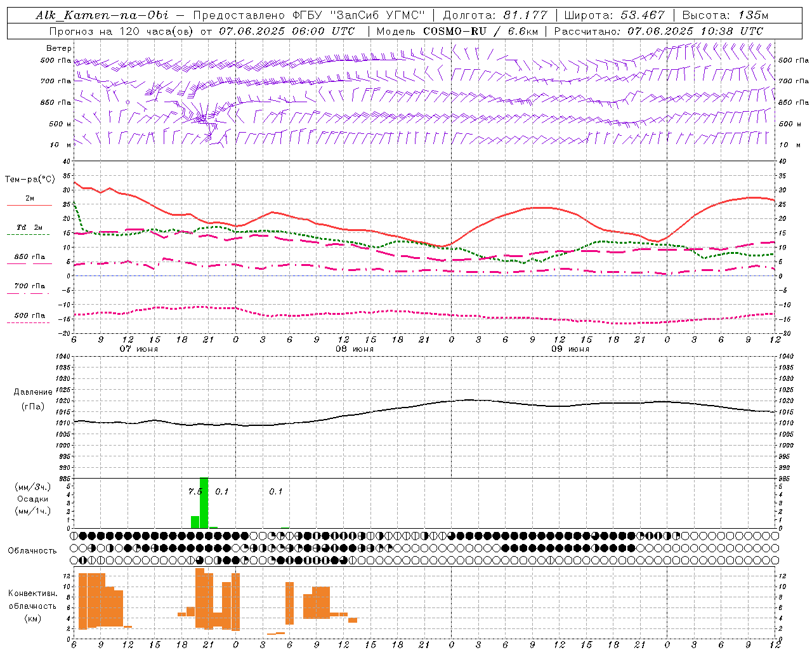Click the Высота: 135м value
Image resolution: width=812 pixels, height=650 pixels.
coord(725,15)
